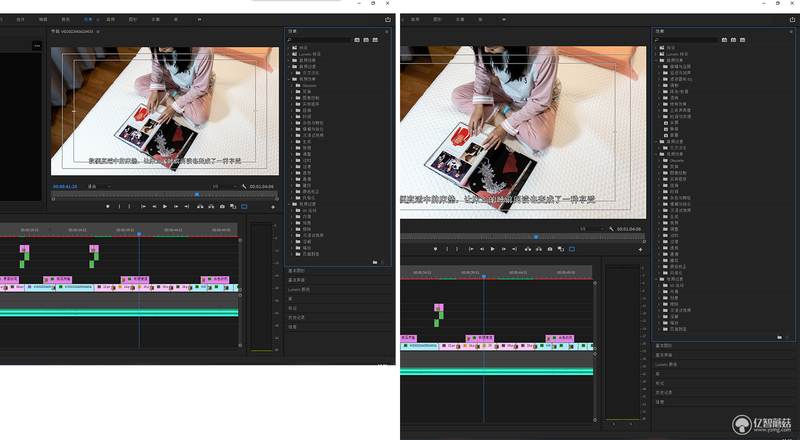Click the Lift button in the left monitor transport

coord(200,207)
